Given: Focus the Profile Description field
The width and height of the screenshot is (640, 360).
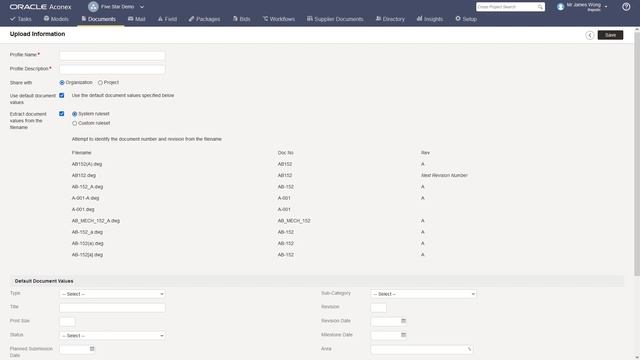Looking at the screenshot, I should pyautogui.click(x=112, y=69).
